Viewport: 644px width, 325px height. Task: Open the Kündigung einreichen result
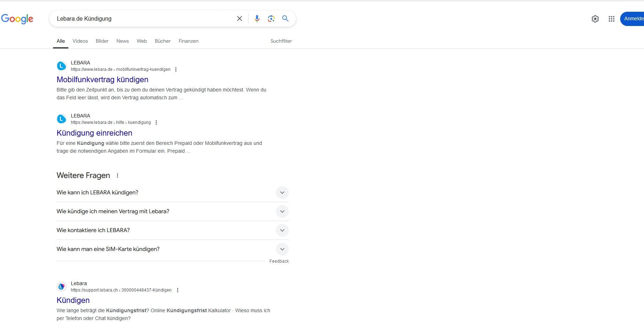(94, 133)
